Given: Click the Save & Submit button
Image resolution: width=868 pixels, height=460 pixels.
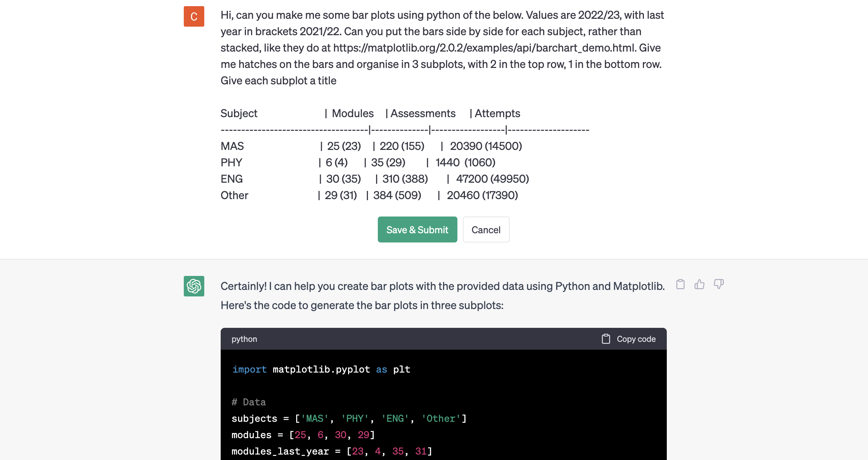Looking at the screenshot, I should pyautogui.click(x=417, y=229).
